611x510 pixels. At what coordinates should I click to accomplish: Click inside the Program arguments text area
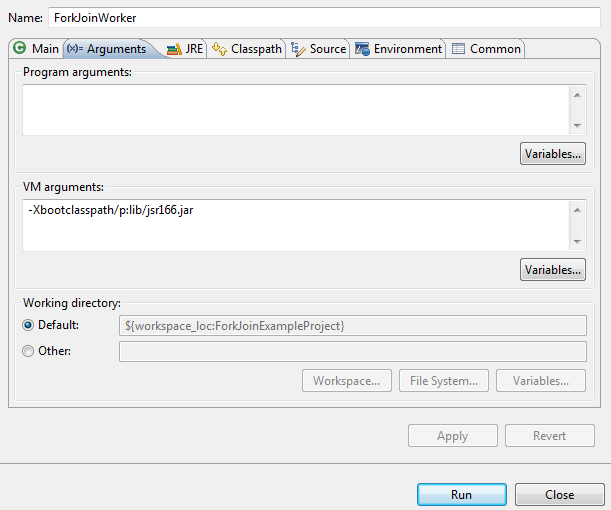(296, 110)
